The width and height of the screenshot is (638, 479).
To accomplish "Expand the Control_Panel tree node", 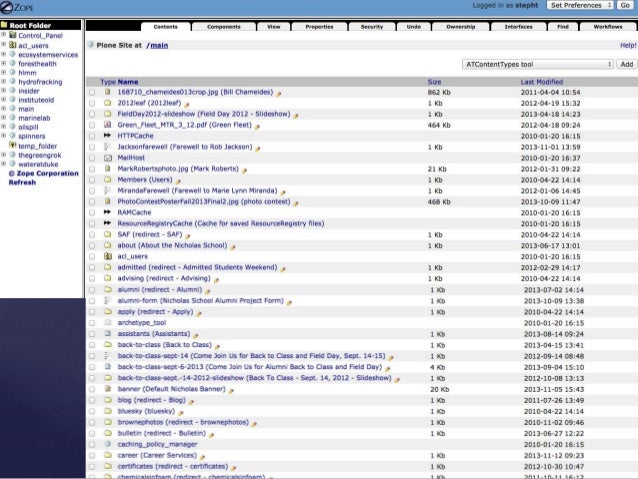I will click(x=3, y=35).
